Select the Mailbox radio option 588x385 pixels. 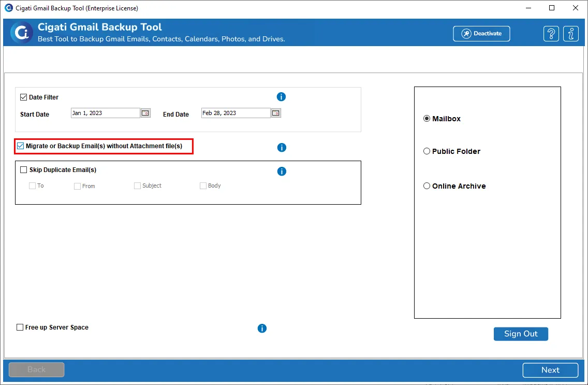427,119
